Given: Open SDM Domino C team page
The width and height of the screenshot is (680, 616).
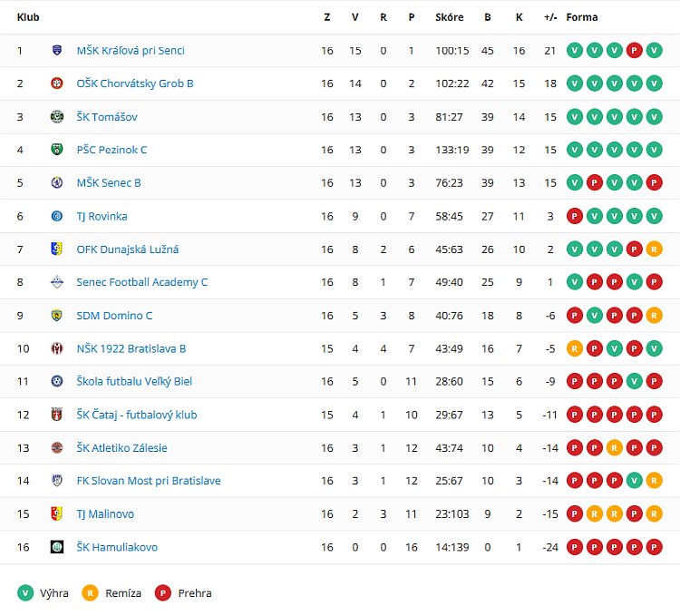Looking at the screenshot, I should pyautogui.click(x=114, y=316).
